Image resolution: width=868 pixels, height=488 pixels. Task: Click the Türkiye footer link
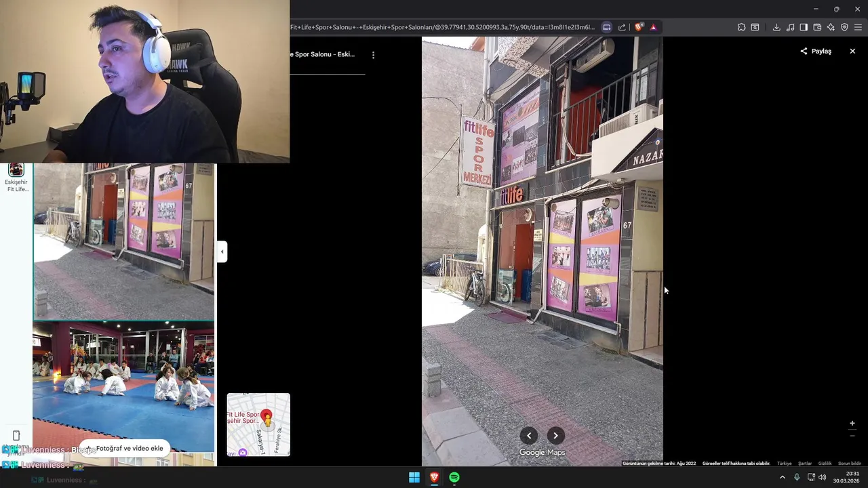pos(784,464)
